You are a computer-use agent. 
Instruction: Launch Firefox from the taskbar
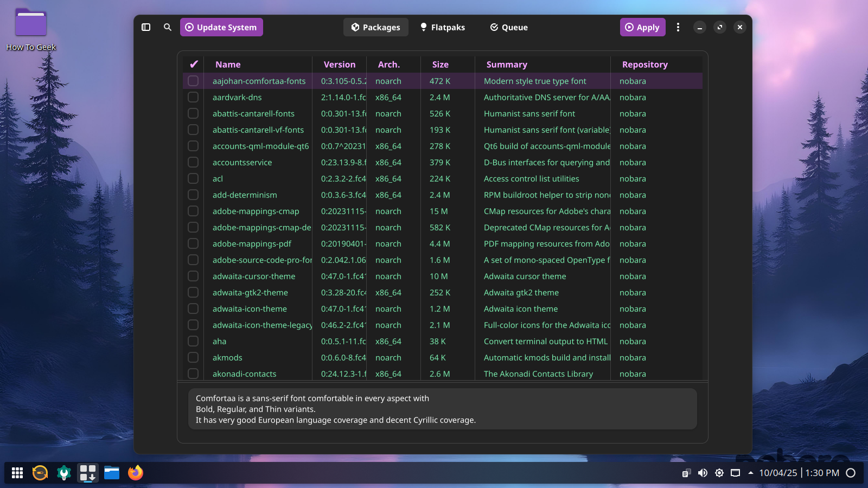[136, 473]
